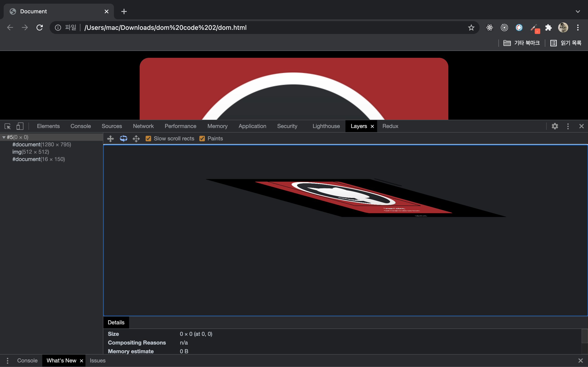This screenshot has width=588, height=367.
Task: Open the drawer's three-dot more tools menu
Action: (x=8, y=360)
